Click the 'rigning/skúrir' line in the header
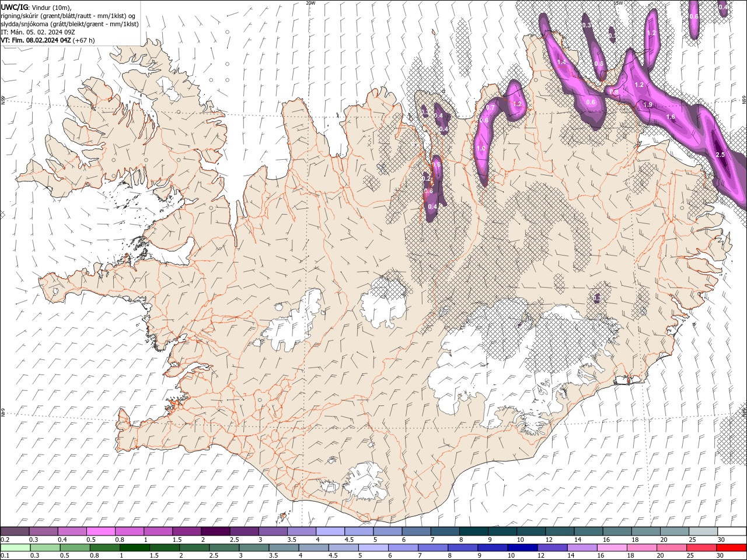The height and width of the screenshot is (560, 747). [x=68, y=16]
